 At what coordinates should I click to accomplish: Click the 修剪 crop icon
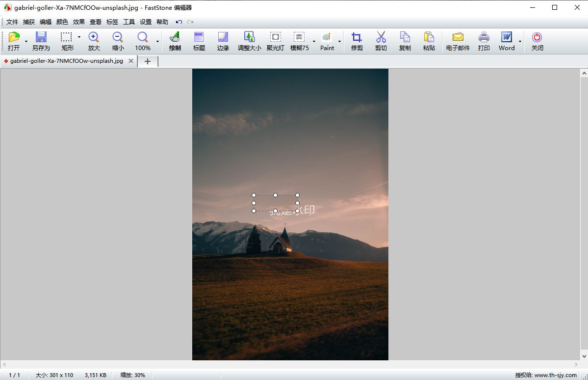pyautogui.click(x=357, y=41)
